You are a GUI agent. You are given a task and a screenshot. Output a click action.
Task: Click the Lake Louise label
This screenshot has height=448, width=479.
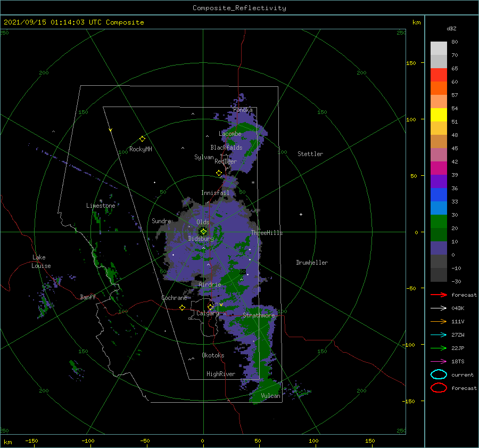(41, 262)
